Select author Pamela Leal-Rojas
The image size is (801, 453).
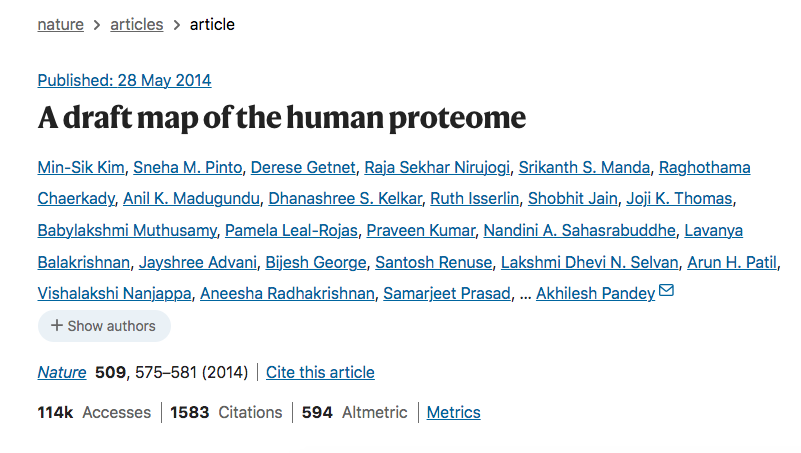point(291,230)
